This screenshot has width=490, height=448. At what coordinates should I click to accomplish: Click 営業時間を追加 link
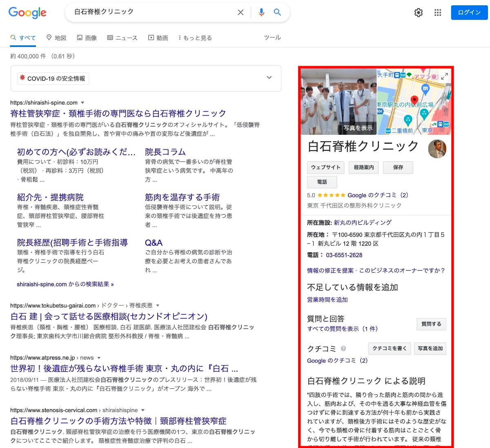(x=327, y=300)
